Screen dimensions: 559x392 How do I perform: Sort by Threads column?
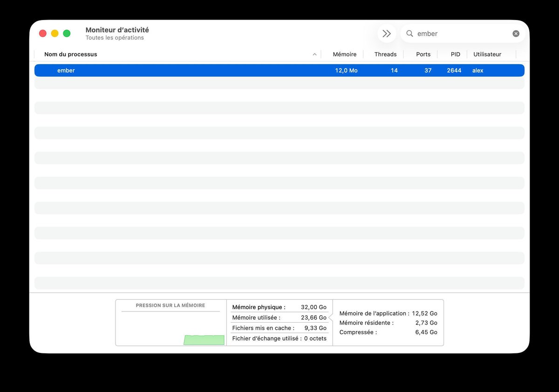click(385, 54)
